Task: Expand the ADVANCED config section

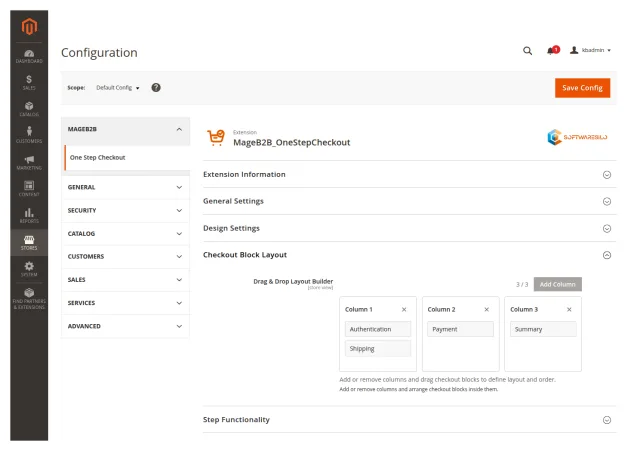Action: click(125, 327)
